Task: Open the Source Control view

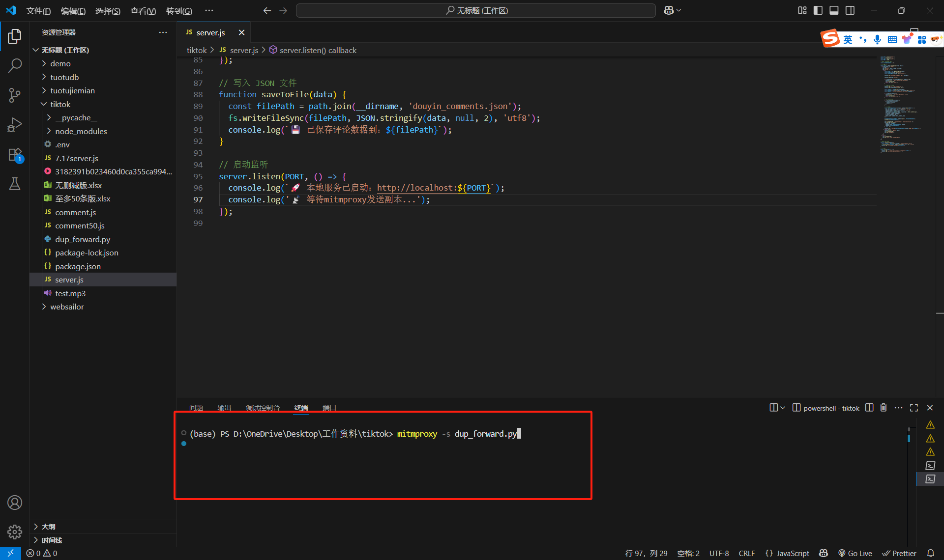Action: click(15, 95)
